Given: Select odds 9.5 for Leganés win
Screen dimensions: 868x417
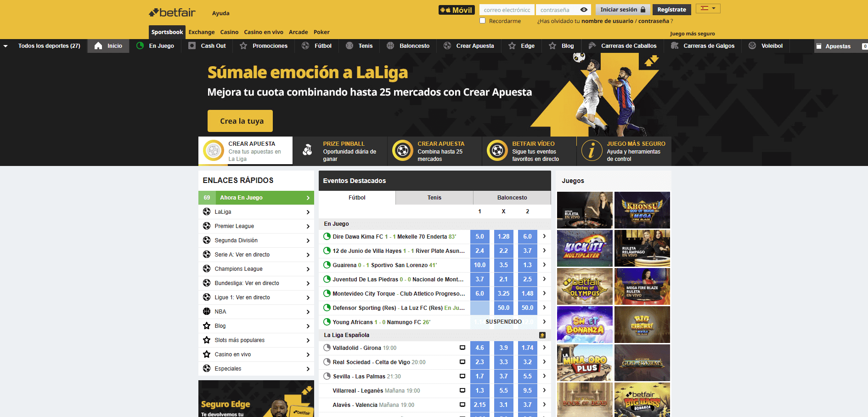Looking at the screenshot, I should (528, 390).
